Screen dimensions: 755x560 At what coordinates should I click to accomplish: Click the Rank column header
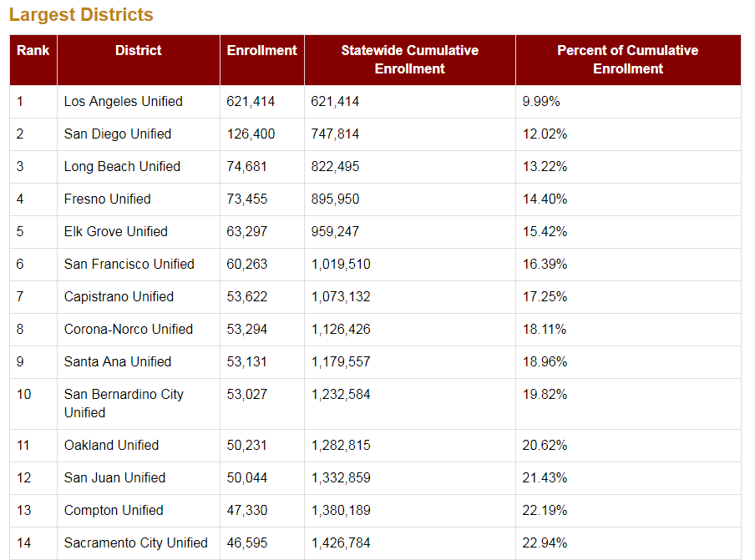[33, 50]
